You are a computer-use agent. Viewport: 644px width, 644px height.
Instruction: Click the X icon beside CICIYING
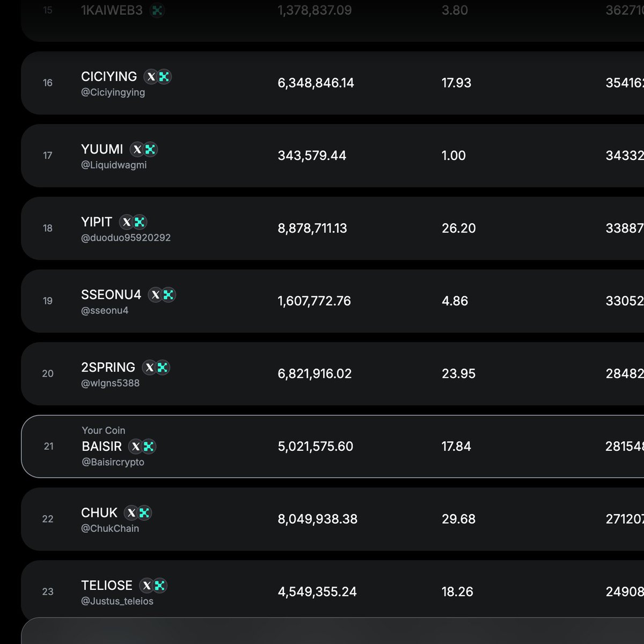(151, 77)
